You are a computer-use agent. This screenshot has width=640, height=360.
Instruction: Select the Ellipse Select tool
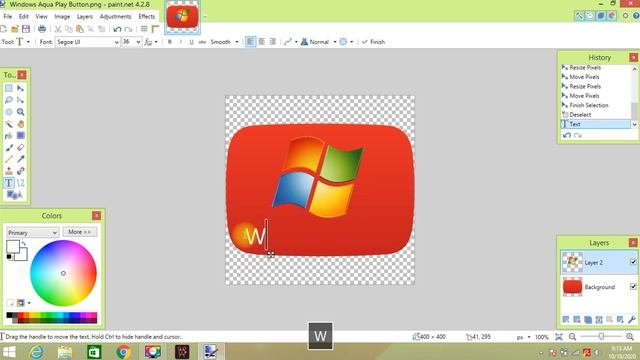pos(9,112)
